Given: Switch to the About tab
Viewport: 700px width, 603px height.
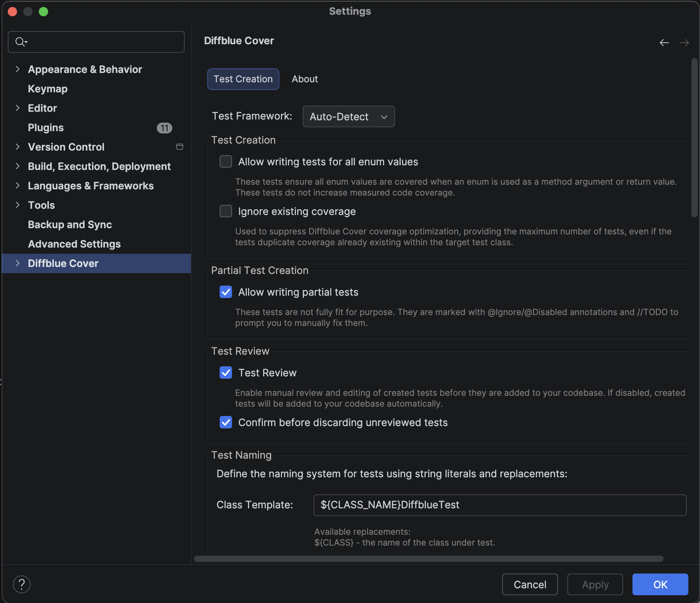Looking at the screenshot, I should (x=305, y=79).
